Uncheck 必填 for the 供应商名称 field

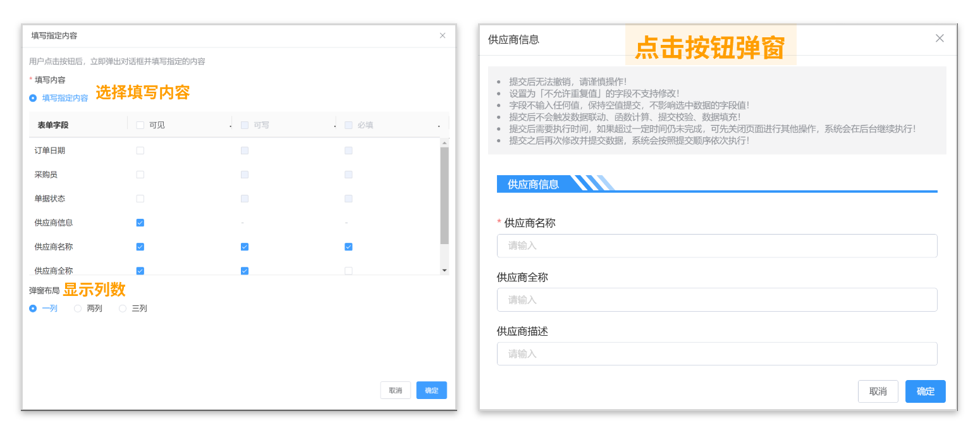pyautogui.click(x=348, y=247)
